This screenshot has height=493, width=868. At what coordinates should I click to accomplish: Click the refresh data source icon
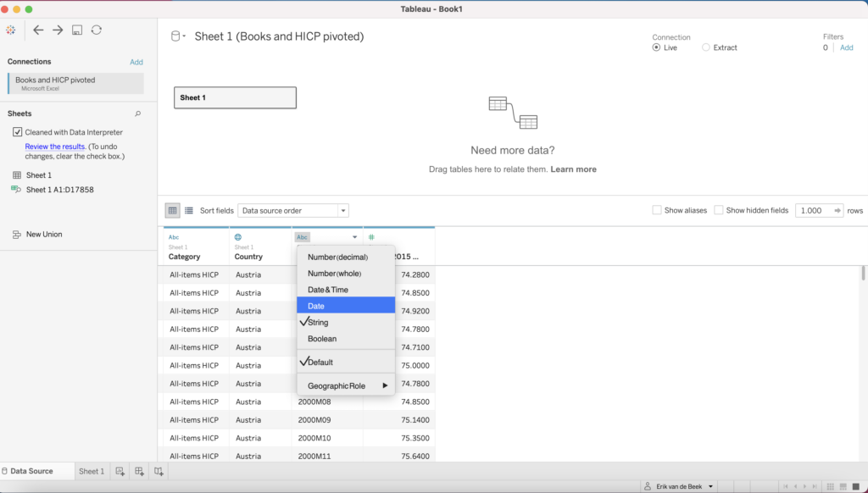[x=97, y=30]
